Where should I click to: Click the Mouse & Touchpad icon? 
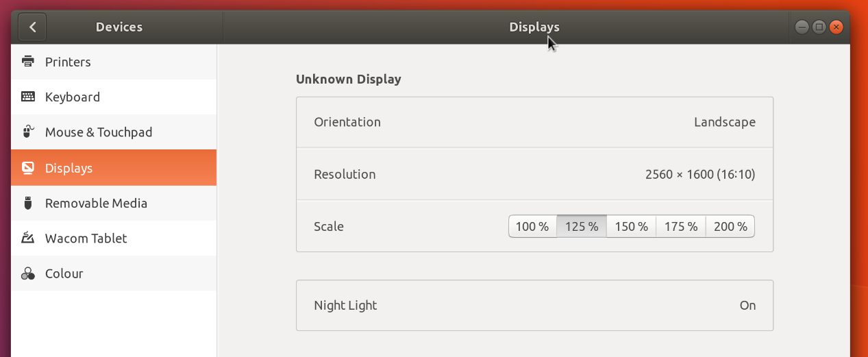[x=28, y=132]
